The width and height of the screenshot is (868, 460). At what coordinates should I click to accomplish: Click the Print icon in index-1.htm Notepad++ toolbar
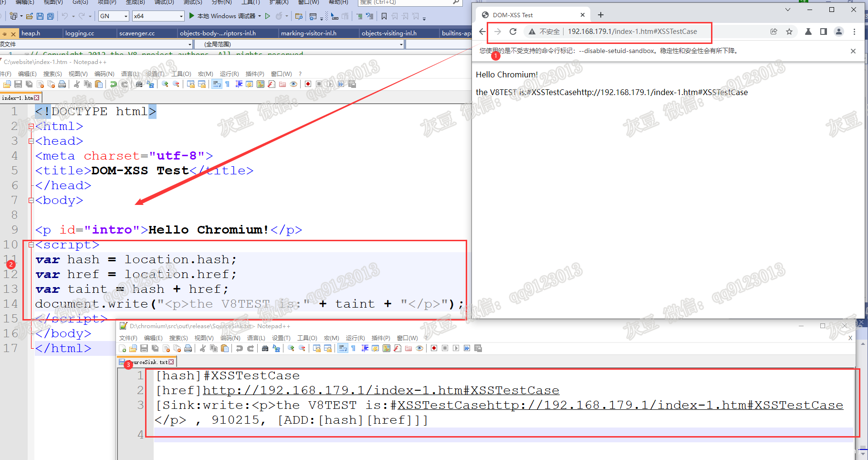[x=62, y=85]
